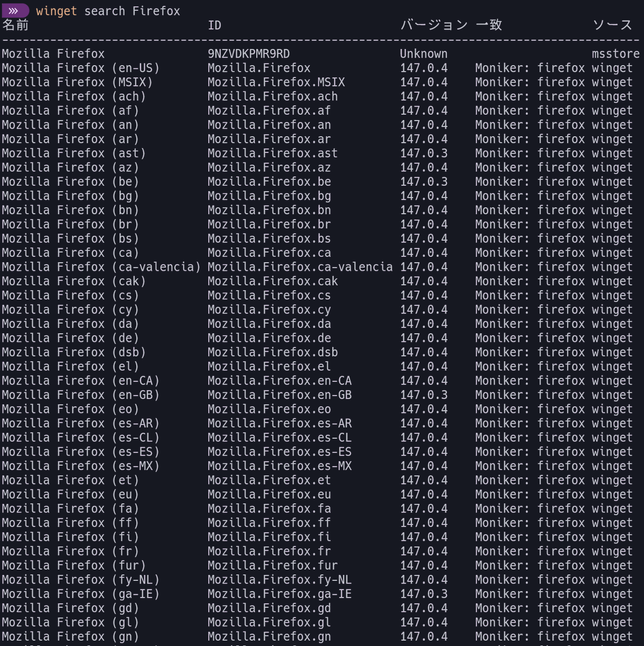Select 'Mozilla Firefox (an)' name
This screenshot has height=646, width=644.
tap(71, 125)
